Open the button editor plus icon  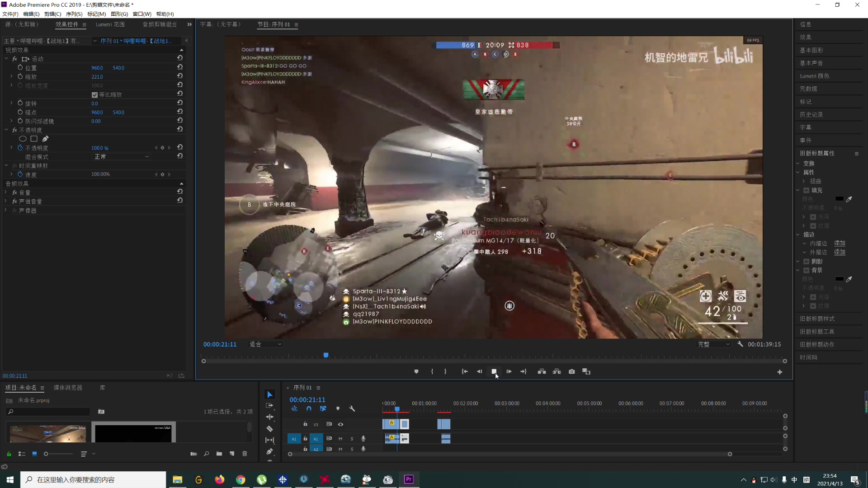pyautogui.click(x=780, y=372)
